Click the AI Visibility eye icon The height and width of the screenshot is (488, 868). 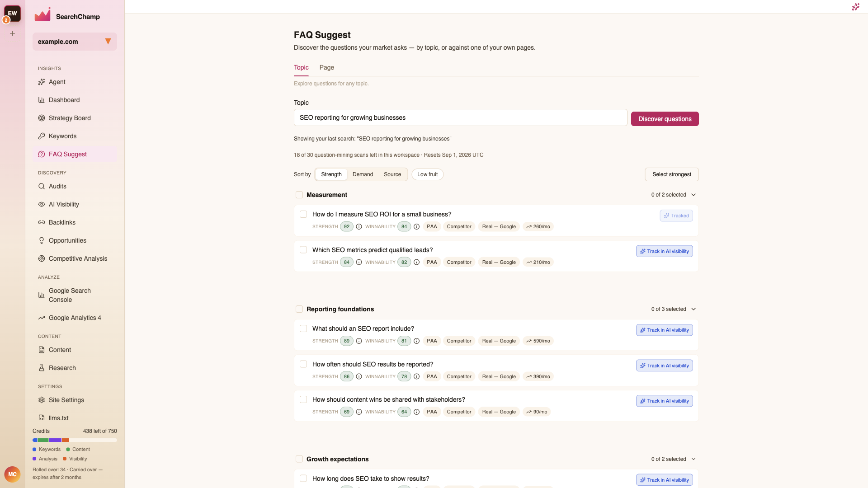(x=42, y=204)
